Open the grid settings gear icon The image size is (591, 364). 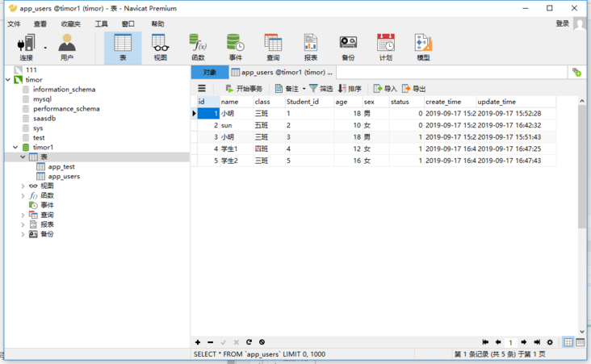click(x=550, y=342)
